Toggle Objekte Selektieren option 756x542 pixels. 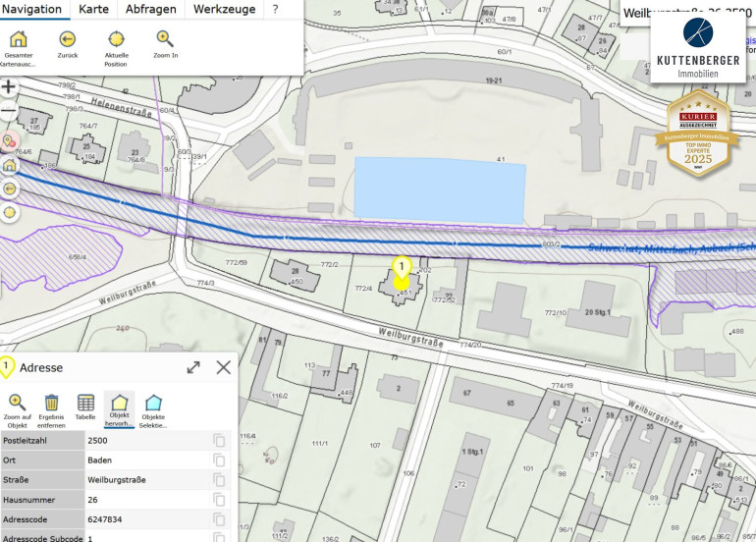(153, 403)
